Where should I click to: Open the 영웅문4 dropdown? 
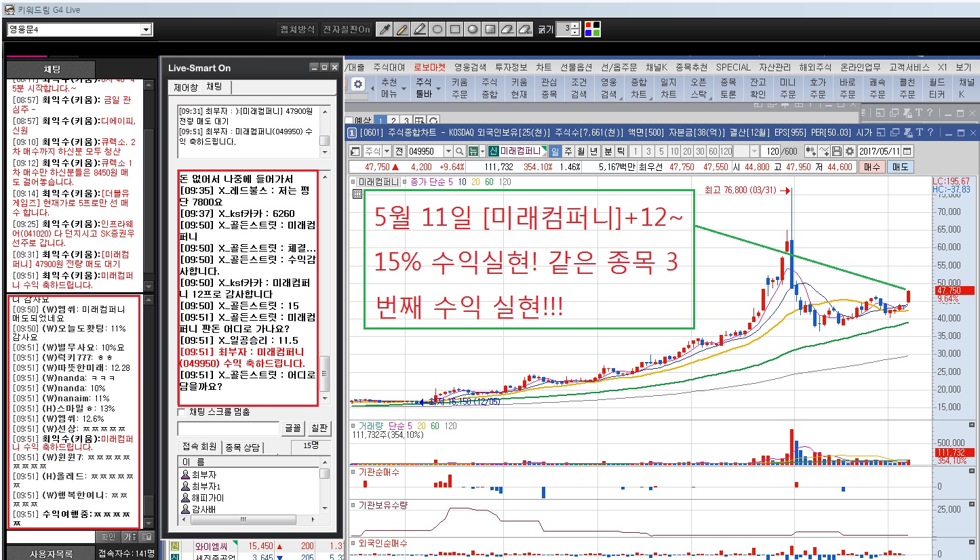[146, 30]
